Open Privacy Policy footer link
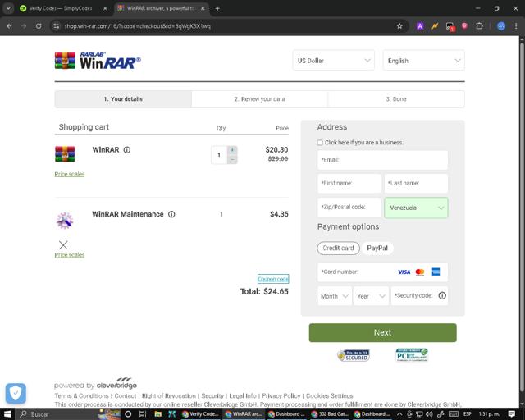Screen dimensions: 525x420 tap(281, 396)
